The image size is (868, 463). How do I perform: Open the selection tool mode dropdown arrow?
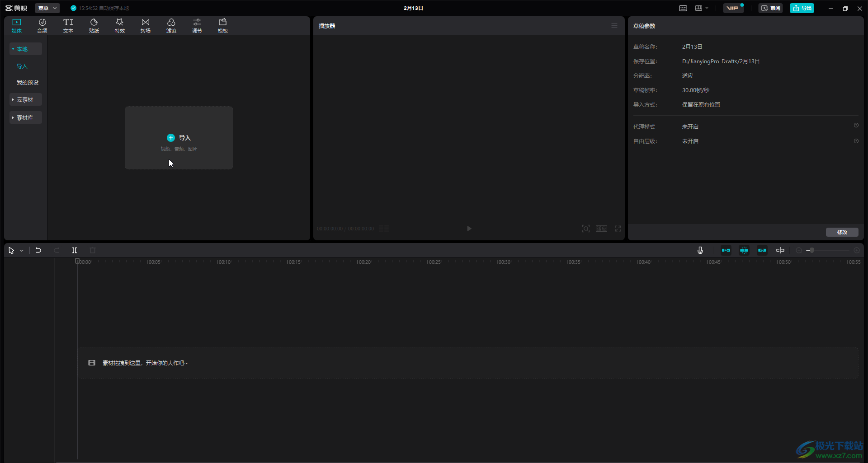point(21,251)
